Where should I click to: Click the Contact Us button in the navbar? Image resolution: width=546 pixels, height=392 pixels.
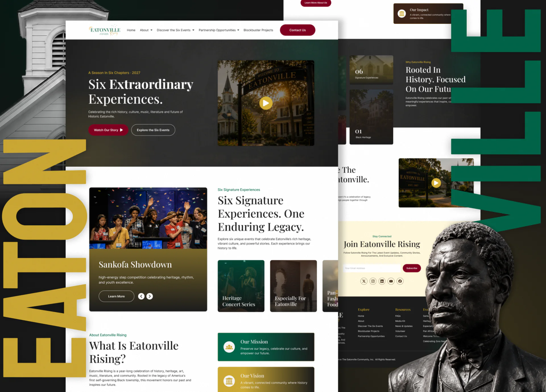[x=297, y=30]
